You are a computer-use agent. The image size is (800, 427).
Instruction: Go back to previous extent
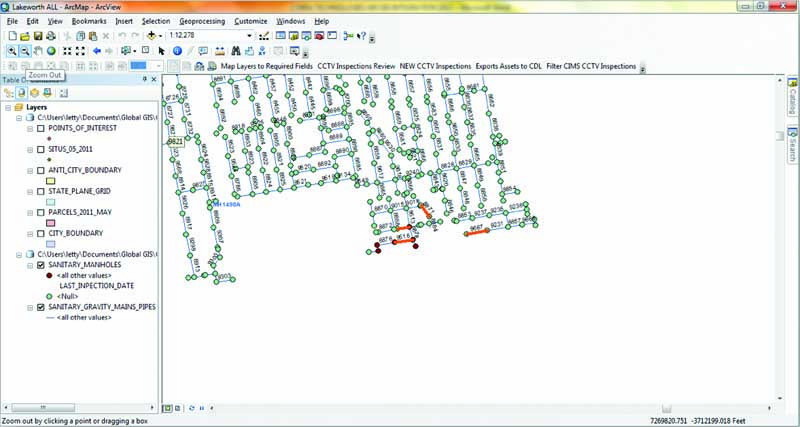97,51
